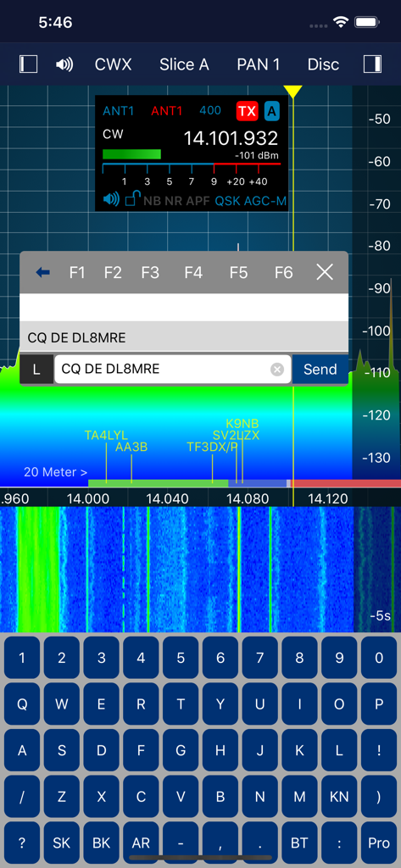The height and width of the screenshot is (868, 401).
Task: Tap the BK prosign key
Action: click(x=102, y=843)
